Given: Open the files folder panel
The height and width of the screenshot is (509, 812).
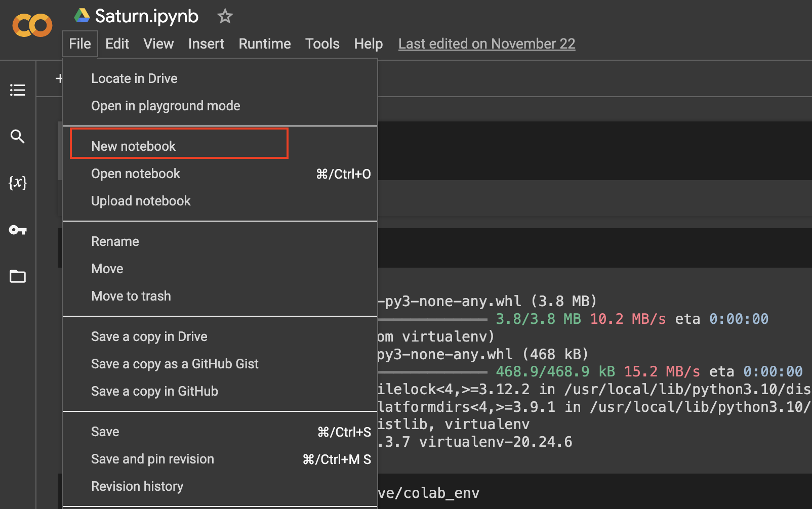Looking at the screenshot, I should [18, 276].
